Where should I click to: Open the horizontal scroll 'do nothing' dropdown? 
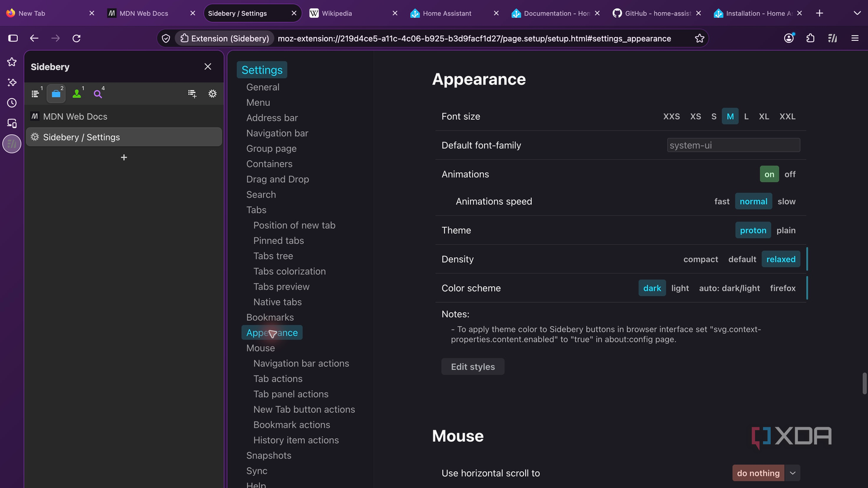[x=766, y=473]
